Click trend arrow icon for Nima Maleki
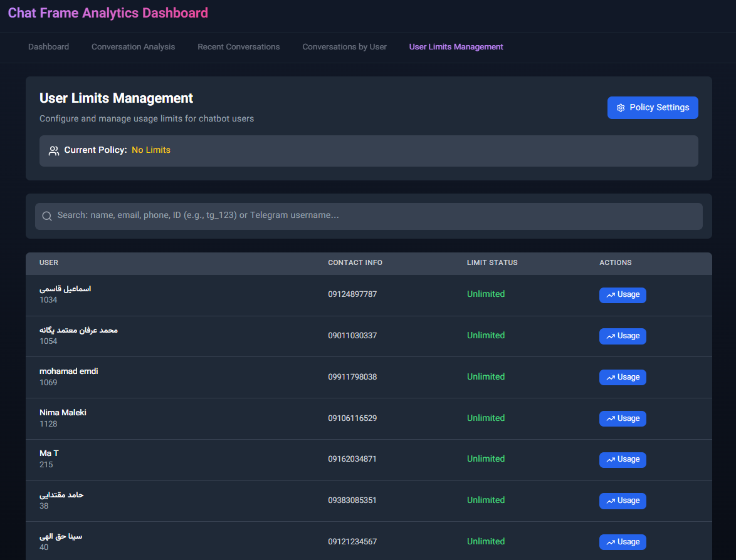This screenshot has width=736, height=560. point(610,419)
